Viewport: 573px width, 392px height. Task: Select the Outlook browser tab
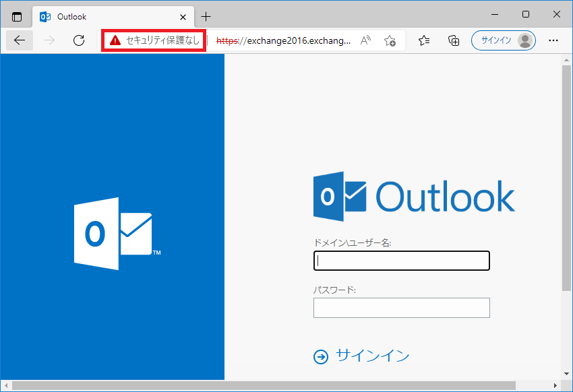pyautogui.click(x=113, y=17)
